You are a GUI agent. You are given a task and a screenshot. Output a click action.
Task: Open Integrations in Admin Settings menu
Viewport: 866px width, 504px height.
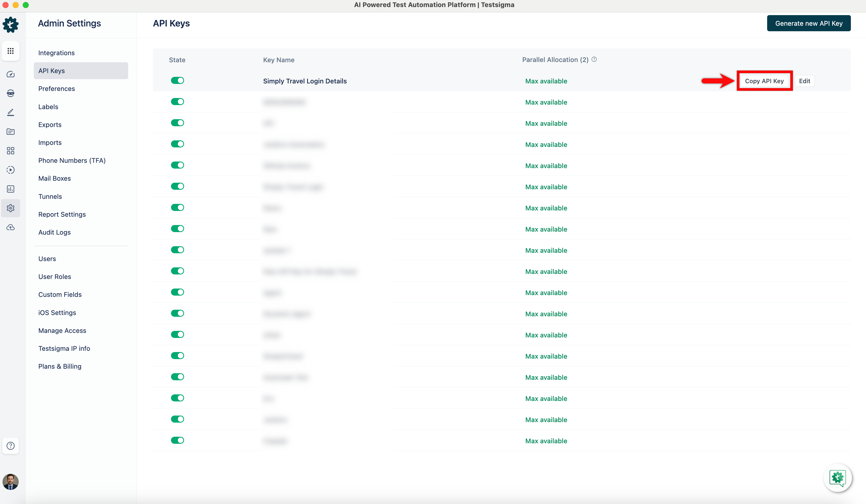click(56, 53)
